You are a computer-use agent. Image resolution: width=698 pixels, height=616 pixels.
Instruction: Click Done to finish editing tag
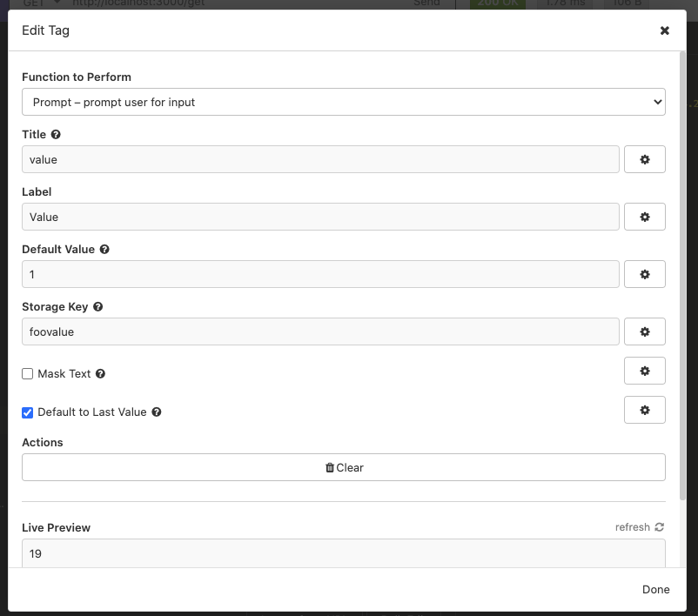point(655,589)
